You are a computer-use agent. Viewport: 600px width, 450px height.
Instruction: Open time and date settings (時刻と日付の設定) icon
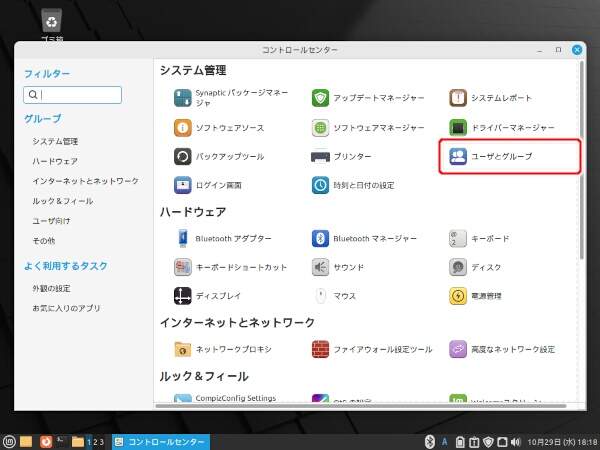coord(320,185)
